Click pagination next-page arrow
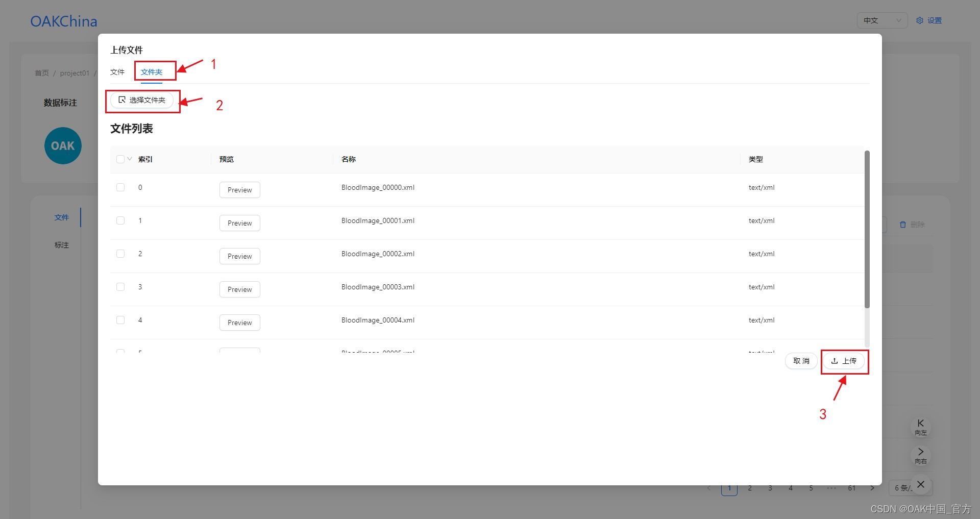This screenshot has height=519, width=980. point(872,488)
